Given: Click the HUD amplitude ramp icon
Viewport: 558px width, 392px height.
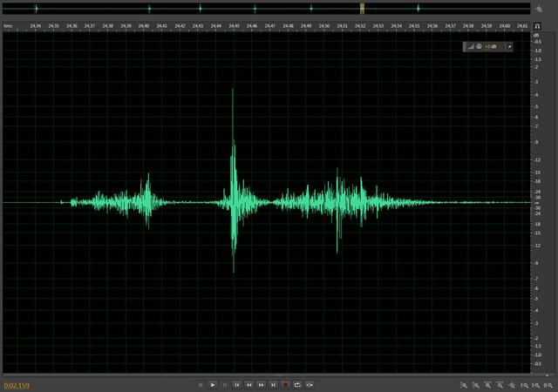Looking at the screenshot, I should (471, 46).
